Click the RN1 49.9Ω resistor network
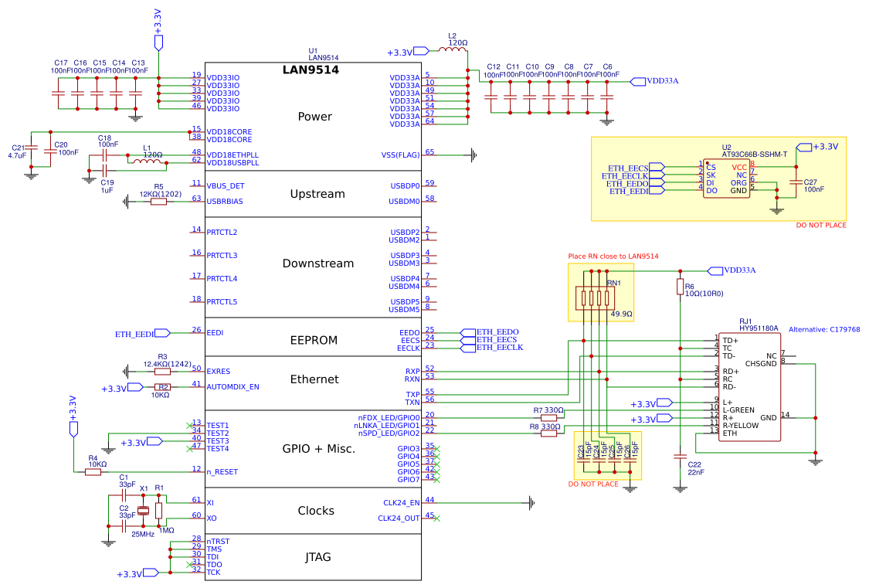The width and height of the screenshot is (869, 588). (596, 297)
